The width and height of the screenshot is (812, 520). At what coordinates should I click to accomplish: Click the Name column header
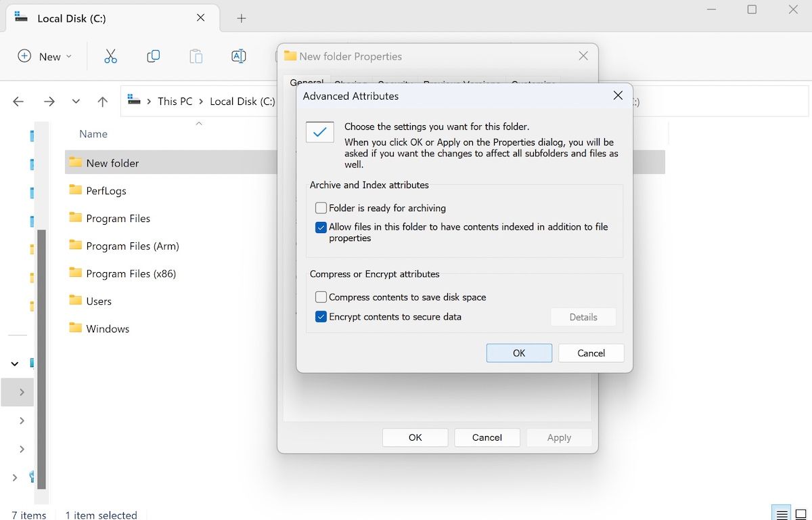pos(93,134)
